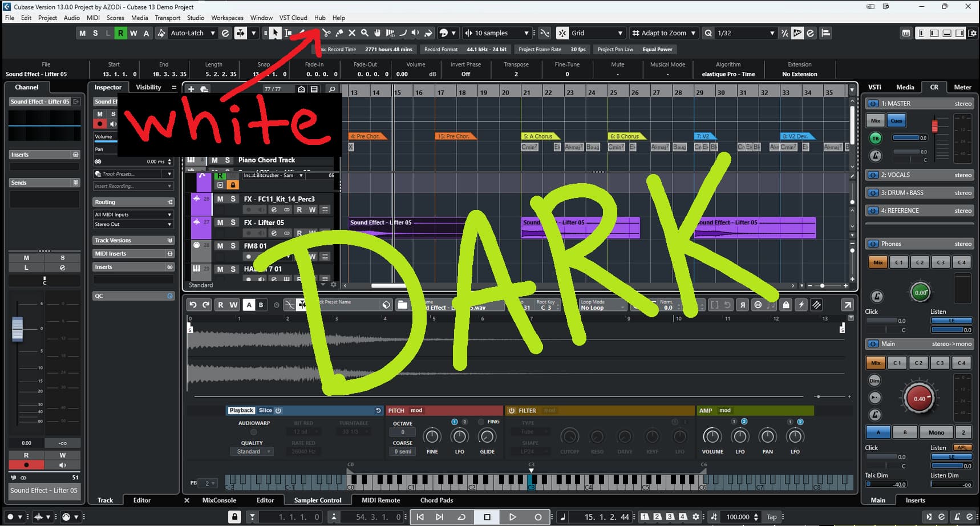Toggle the Mono button in Control Room

(x=936, y=432)
